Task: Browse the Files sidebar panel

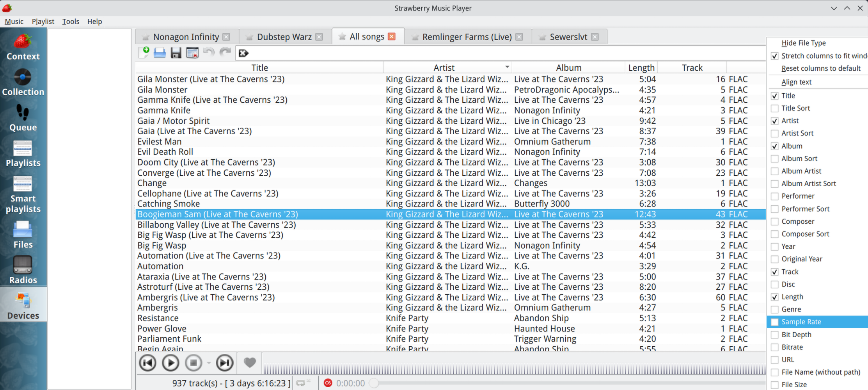Action: [23, 235]
